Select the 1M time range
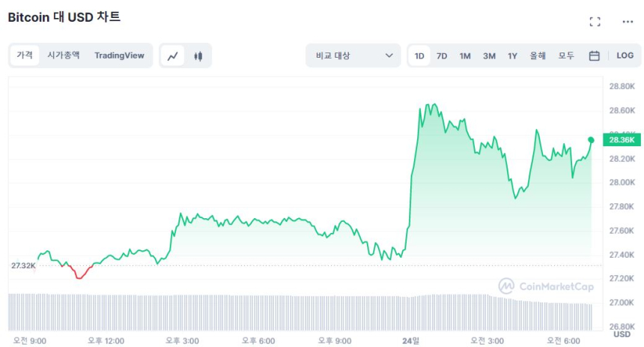This screenshot has width=644, height=347. coord(465,55)
